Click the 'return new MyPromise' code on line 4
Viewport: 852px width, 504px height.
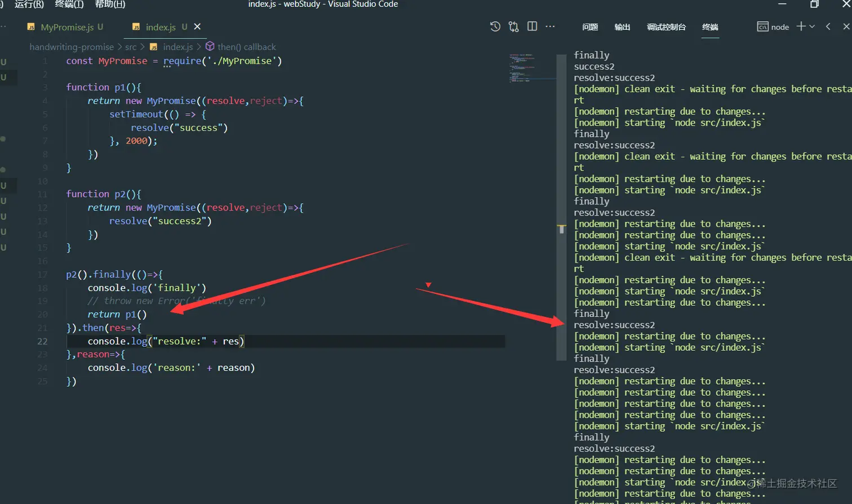click(196, 101)
